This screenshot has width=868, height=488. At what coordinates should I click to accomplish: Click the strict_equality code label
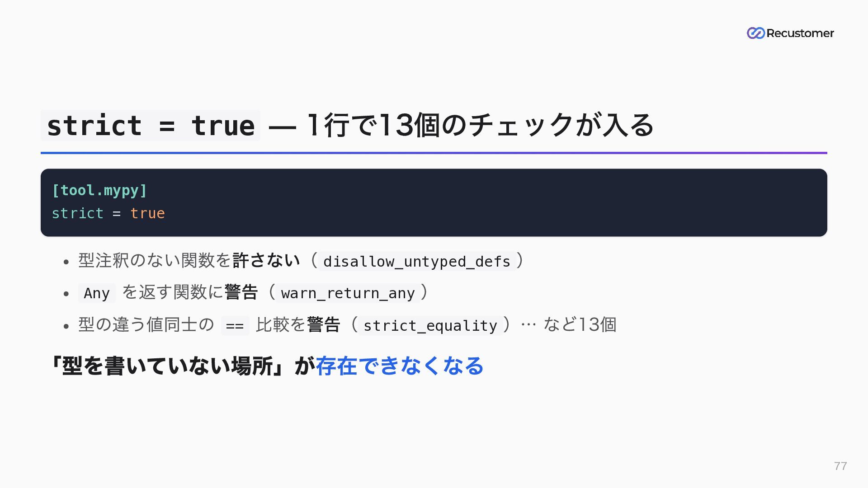coord(430,325)
